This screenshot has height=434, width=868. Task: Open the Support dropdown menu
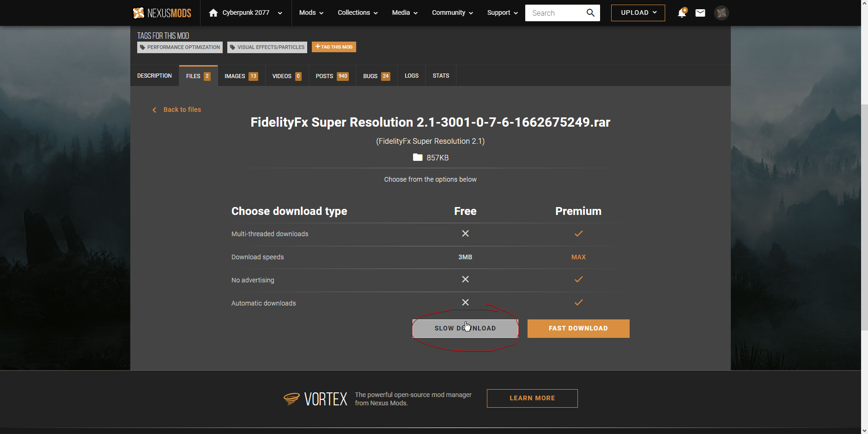pyautogui.click(x=502, y=13)
